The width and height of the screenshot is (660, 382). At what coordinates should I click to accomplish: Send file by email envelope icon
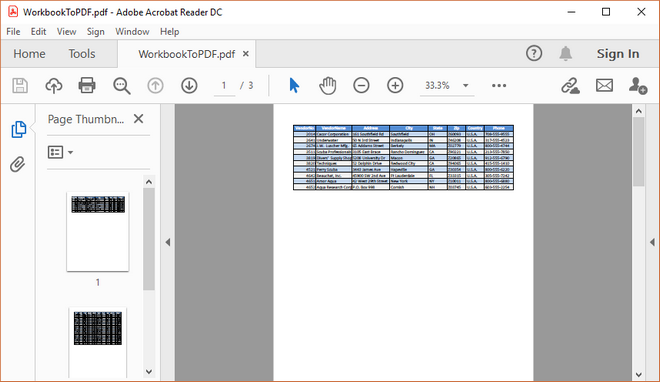pyautogui.click(x=604, y=86)
